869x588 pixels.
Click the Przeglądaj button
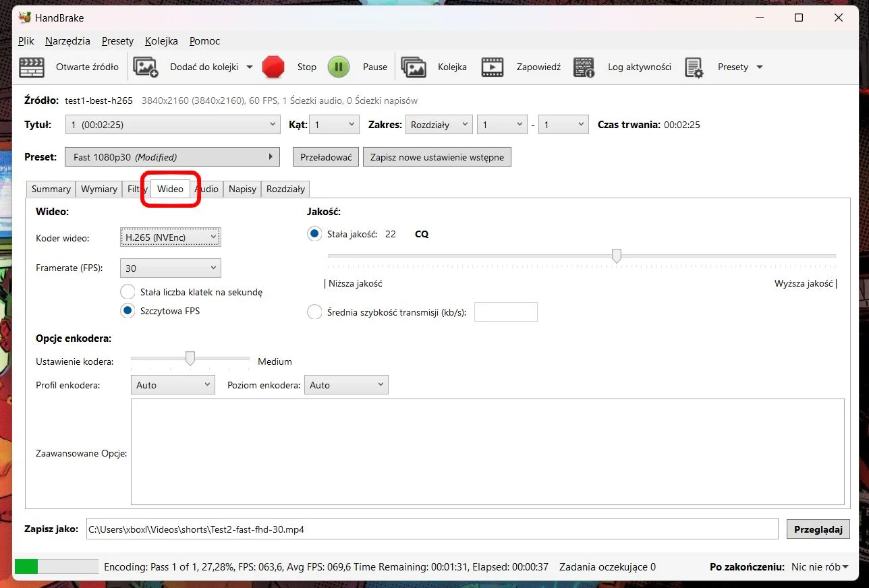(x=818, y=529)
